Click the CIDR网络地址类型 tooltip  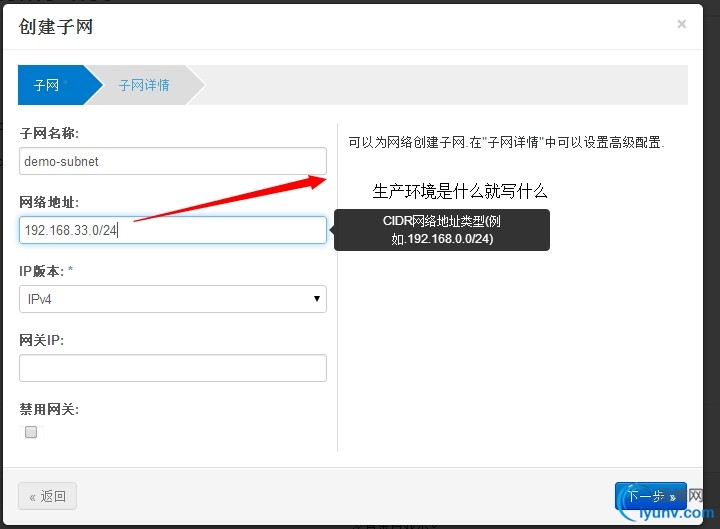(441, 230)
